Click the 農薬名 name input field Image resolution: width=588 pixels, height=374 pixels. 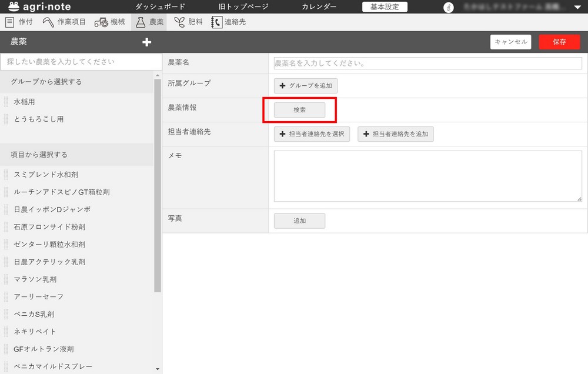[427, 63]
